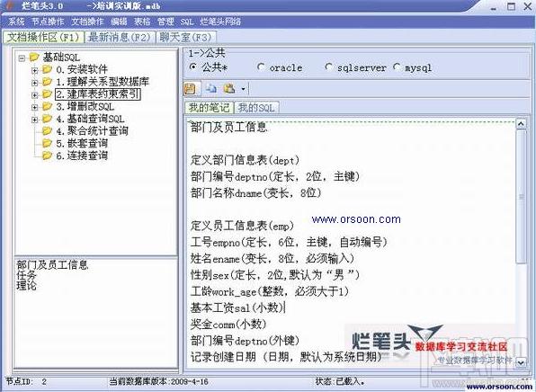Click folder icon beside 5. 嵌套查询
Screen dimensions: 536x392
(x=47, y=143)
